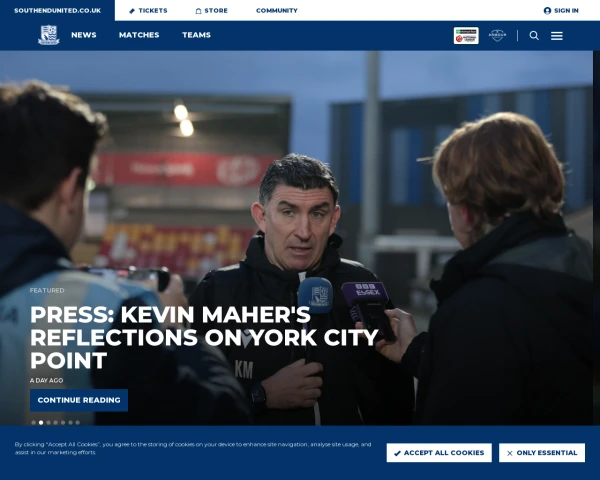Open the Matches menu
The height and width of the screenshot is (480, 600).
[x=139, y=35]
